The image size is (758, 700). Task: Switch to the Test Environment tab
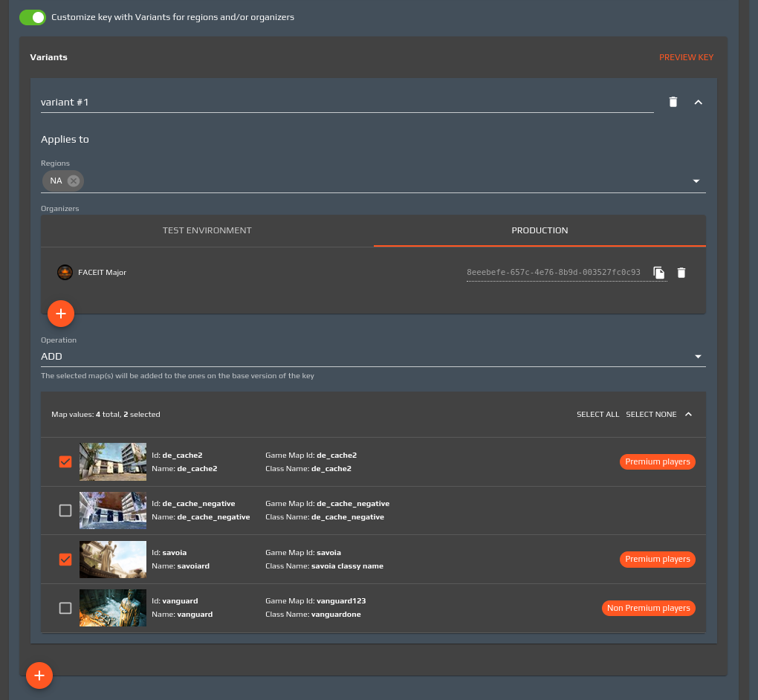click(x=207, y=230)
